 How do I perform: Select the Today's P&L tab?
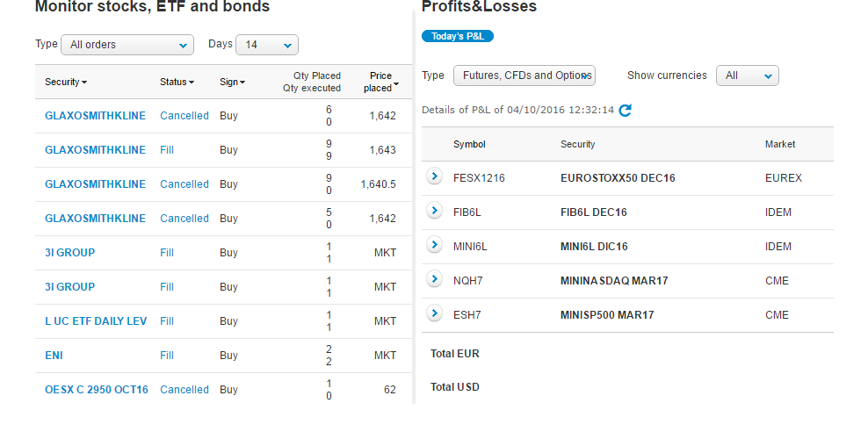pyautogui.click(x=457, y=36)
